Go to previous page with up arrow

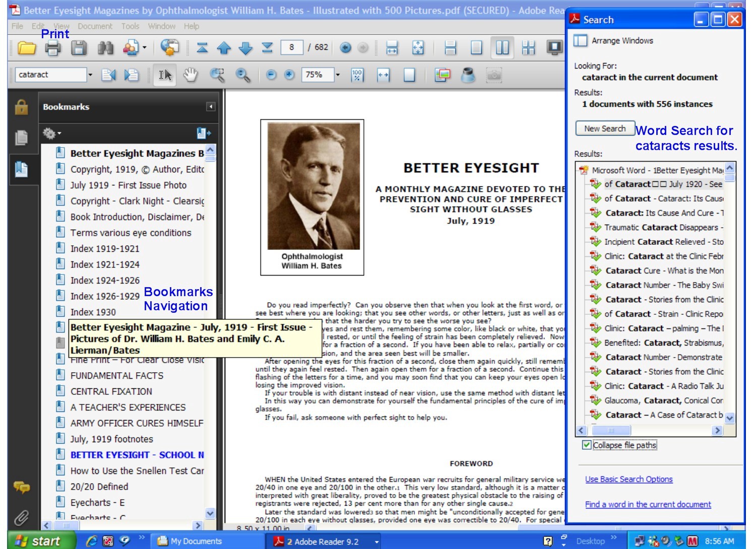pyautogui.click(x=224, y=48)
